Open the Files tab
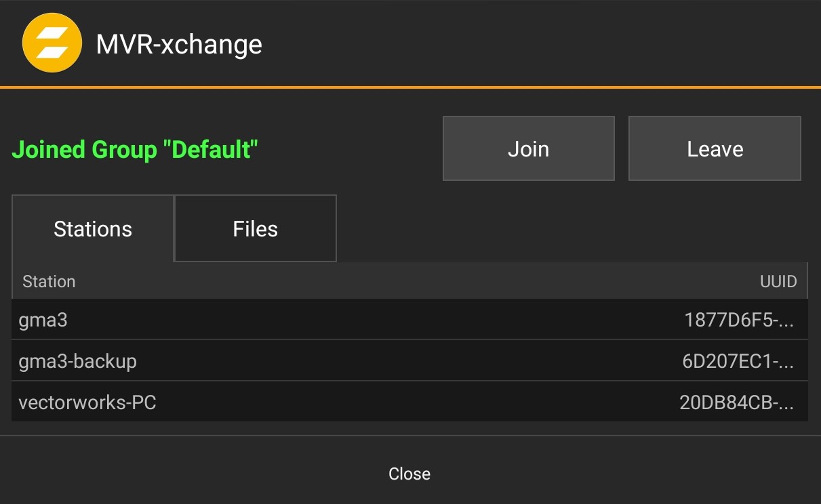The width and height of the screenshot is (821, 504). pos(255,229)
